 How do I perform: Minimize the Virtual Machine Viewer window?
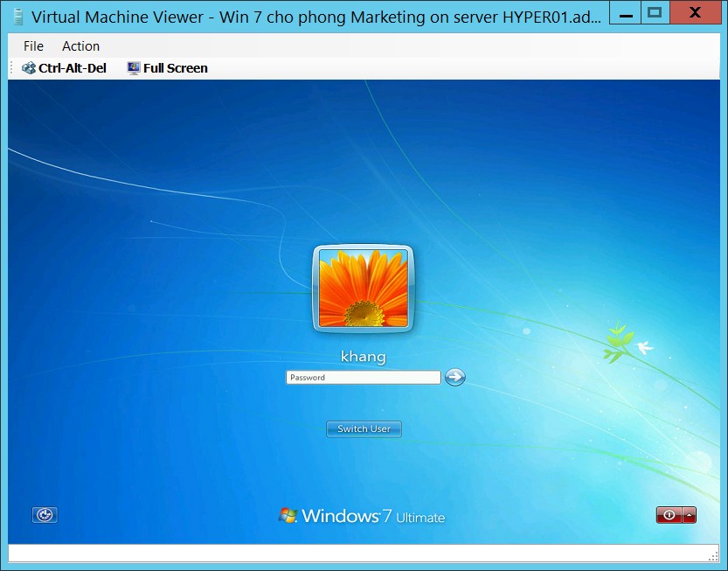pyautogui.click(x=625, y=12)
